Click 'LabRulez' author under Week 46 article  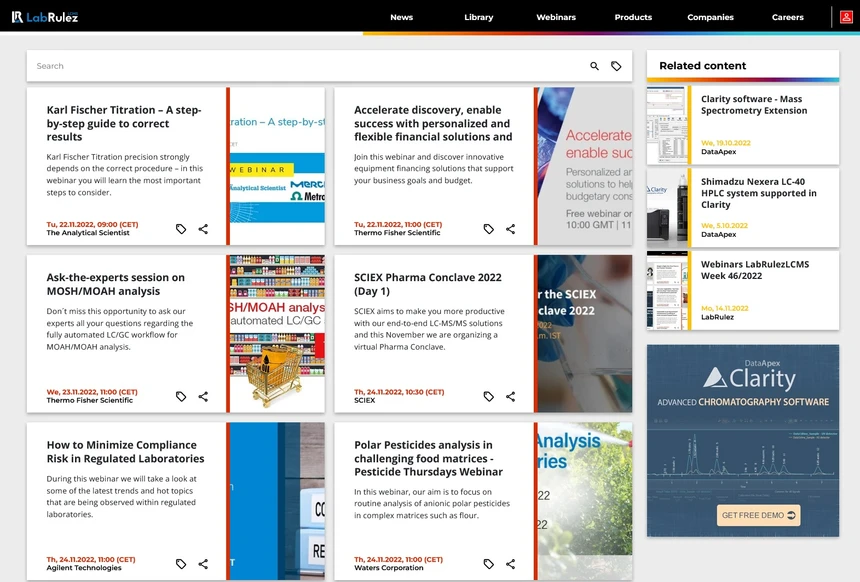pyautogui.click(x=717, y=317)
